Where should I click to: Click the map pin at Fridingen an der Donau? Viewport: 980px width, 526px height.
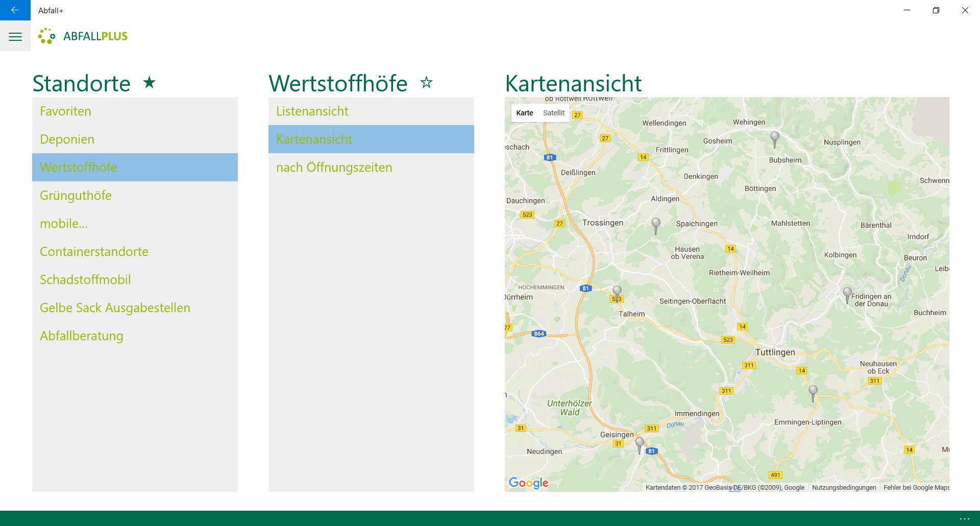(x=847, y=295)
